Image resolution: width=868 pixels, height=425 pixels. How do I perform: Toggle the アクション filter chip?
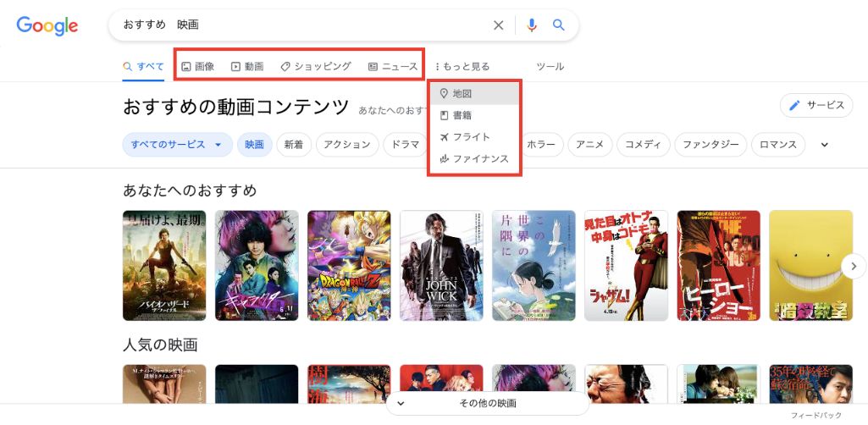[x=347, y=145]
